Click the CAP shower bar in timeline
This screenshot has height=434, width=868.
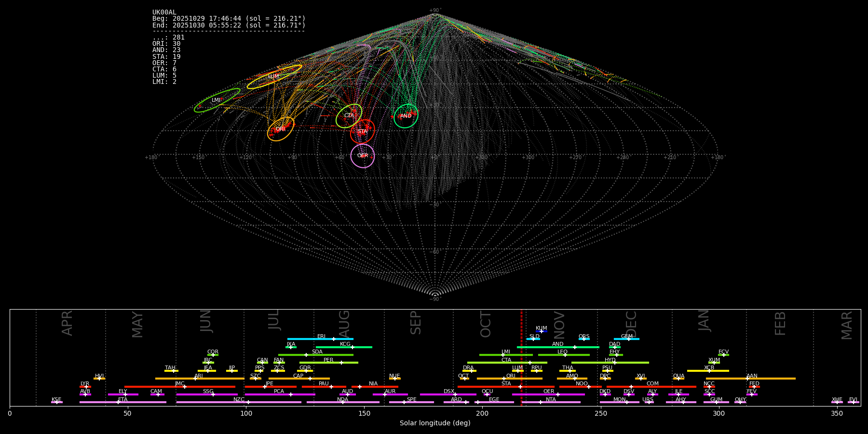coord(299,379)
